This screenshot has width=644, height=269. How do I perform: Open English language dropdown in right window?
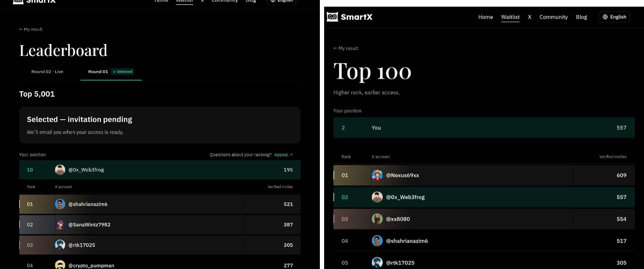[x=614, y=17]
